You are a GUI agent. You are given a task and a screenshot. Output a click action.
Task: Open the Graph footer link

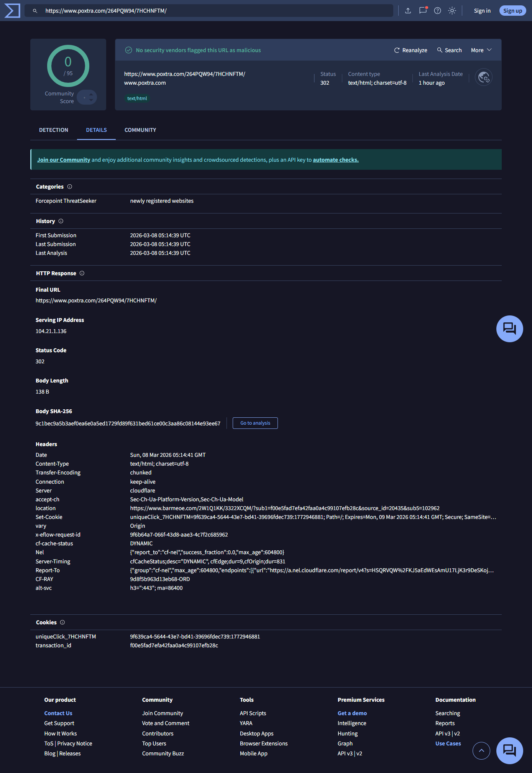pyautogui.click(x=345, y=743)
